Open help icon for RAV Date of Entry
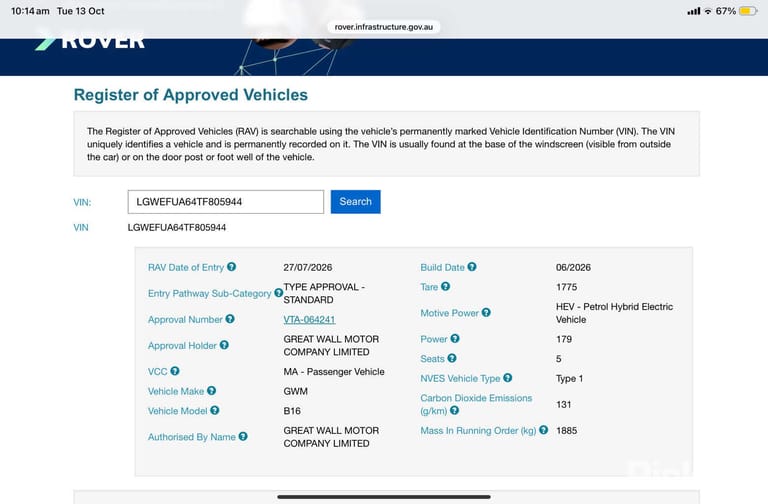This screenshot has height=504, width=768. (231, 267)
